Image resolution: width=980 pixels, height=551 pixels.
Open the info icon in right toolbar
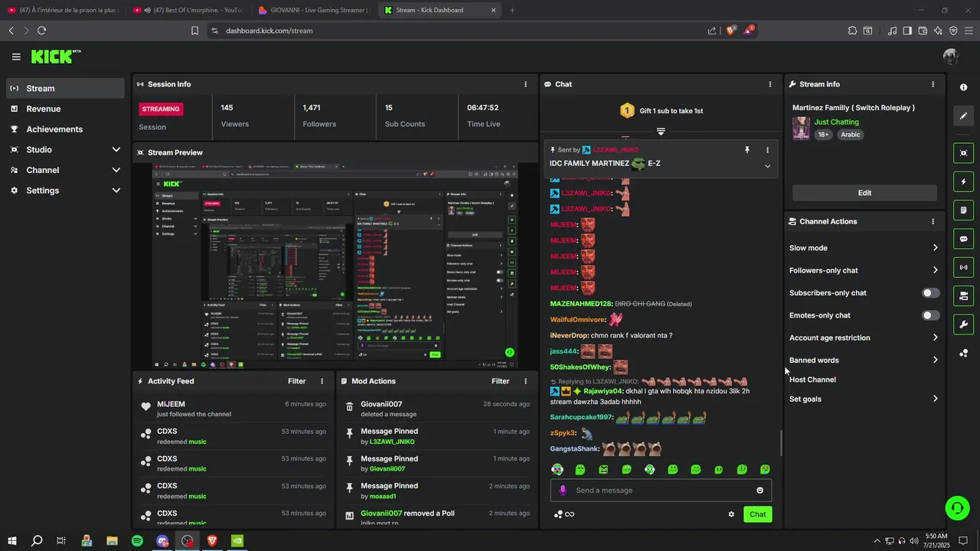tap(964, 87)
